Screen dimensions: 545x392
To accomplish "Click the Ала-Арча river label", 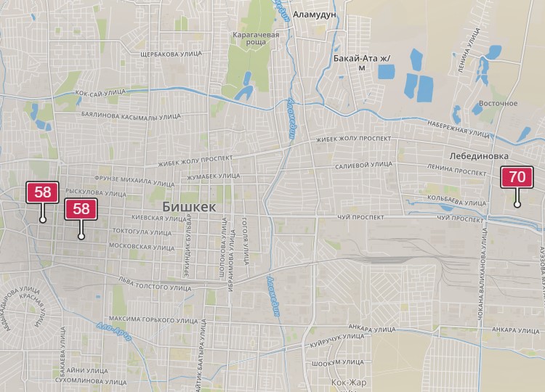I will pyautogui.click(x=114, y=332).
